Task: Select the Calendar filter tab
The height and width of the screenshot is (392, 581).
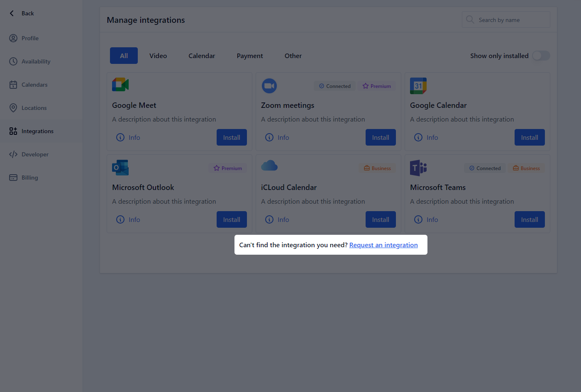Action: click(x=202, y=55)
